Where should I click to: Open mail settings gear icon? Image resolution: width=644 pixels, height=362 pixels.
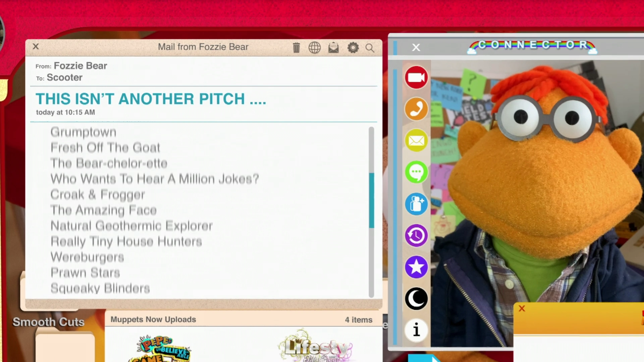tap(353, 48)
